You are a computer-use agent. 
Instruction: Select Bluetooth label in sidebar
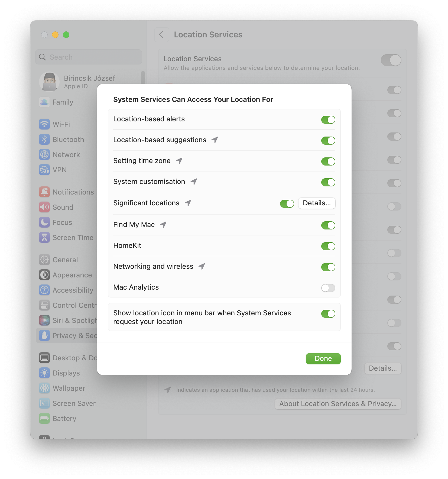coord(68,140)
